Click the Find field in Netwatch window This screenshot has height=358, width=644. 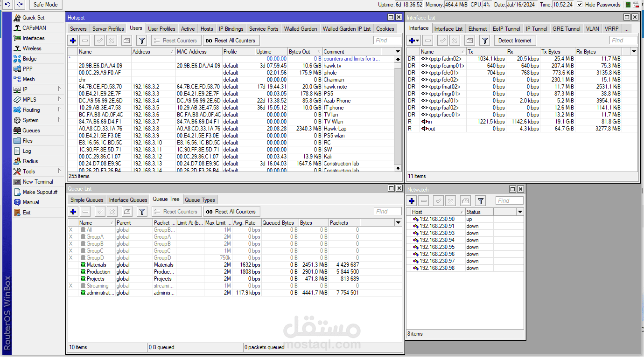(x=509, y=201)
